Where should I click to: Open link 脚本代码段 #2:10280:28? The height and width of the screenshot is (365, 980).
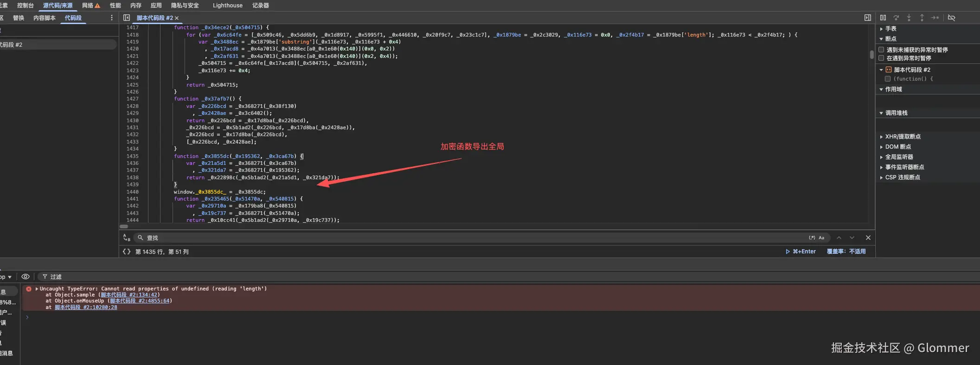click(86, 307)
